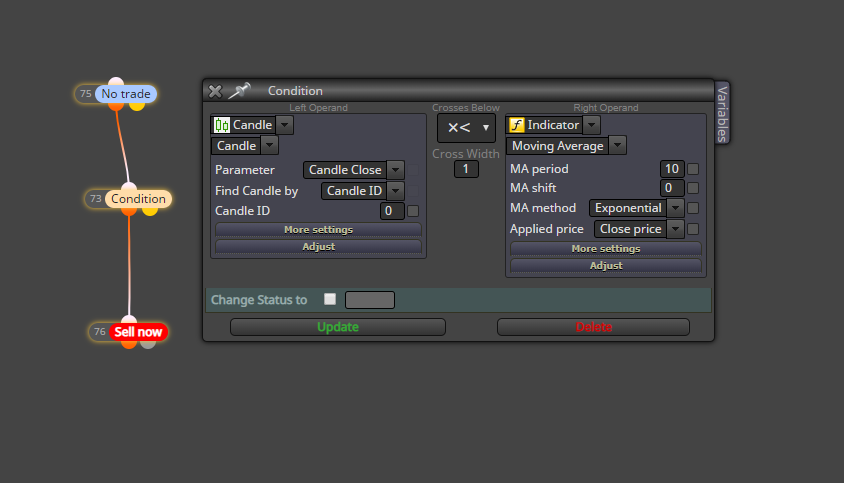Open the Find Candle by dropdown

point(396,191)
